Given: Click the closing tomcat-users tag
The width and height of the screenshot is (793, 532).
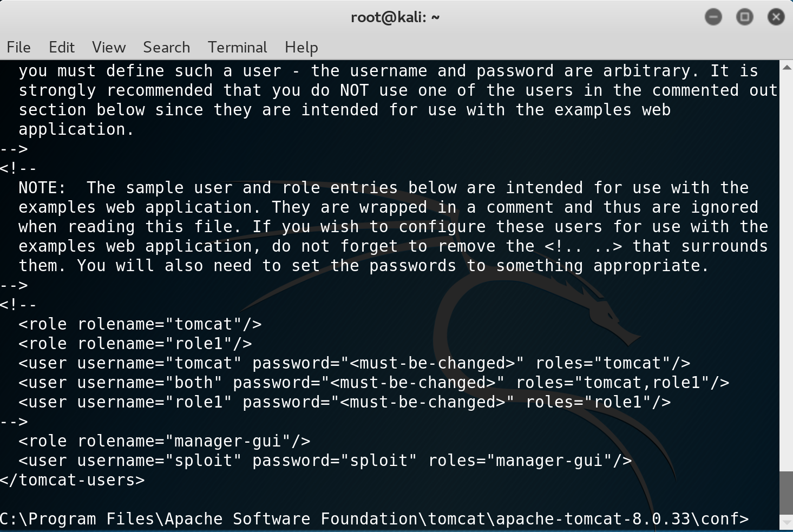Looking at the screenshot, I should [x=73, y=480].
